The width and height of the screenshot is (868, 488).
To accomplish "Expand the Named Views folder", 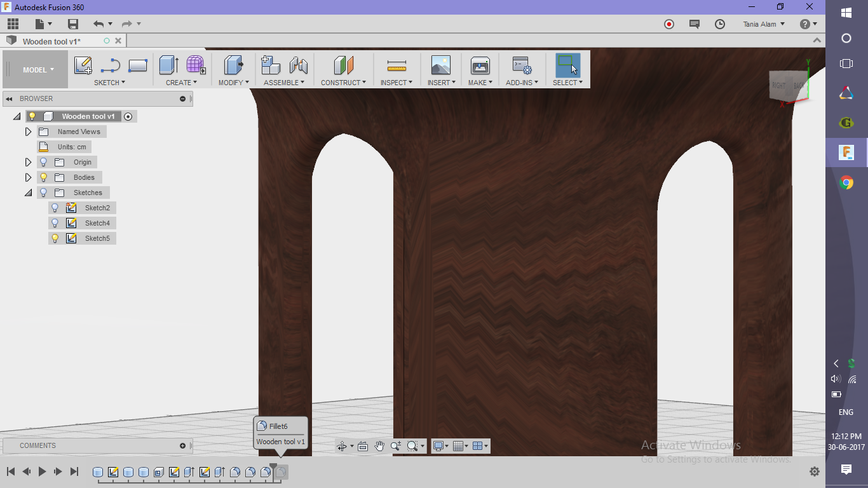I will pos(28,132).
